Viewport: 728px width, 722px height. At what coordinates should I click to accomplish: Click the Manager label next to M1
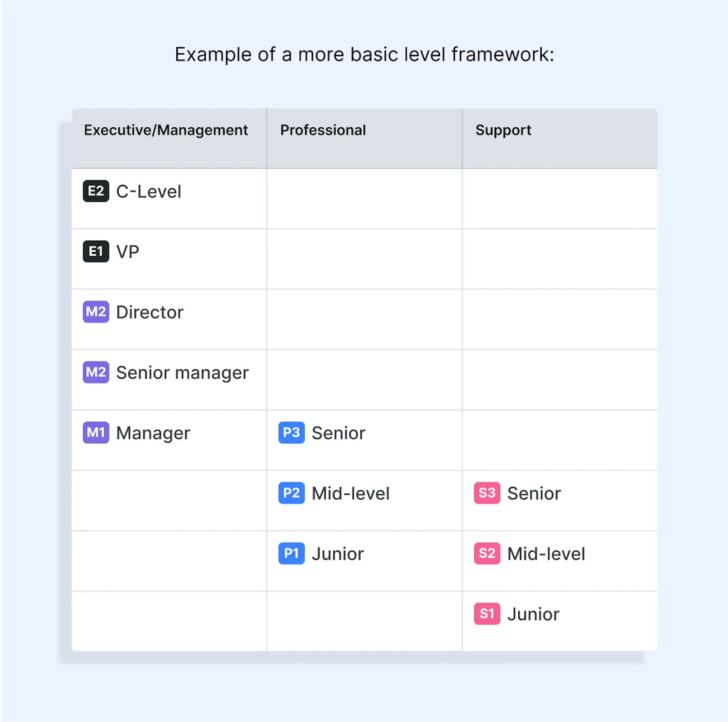click(153, 433)
